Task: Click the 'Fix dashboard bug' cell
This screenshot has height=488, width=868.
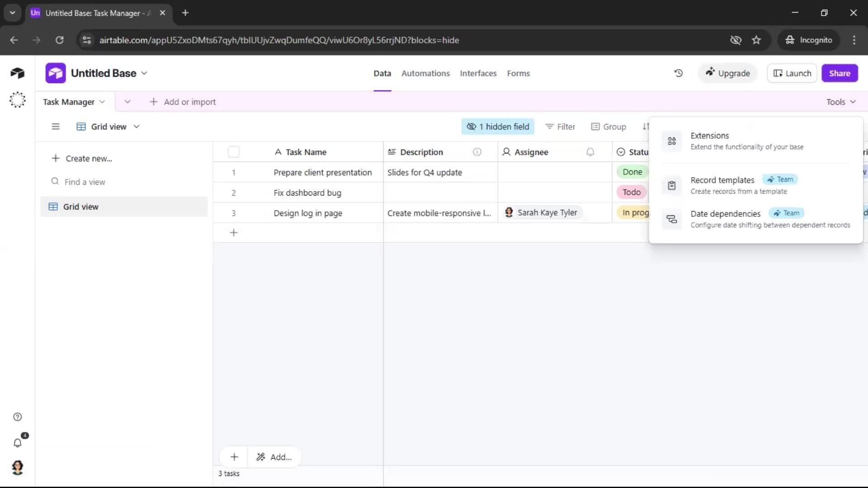Action: tap(307, 192)
